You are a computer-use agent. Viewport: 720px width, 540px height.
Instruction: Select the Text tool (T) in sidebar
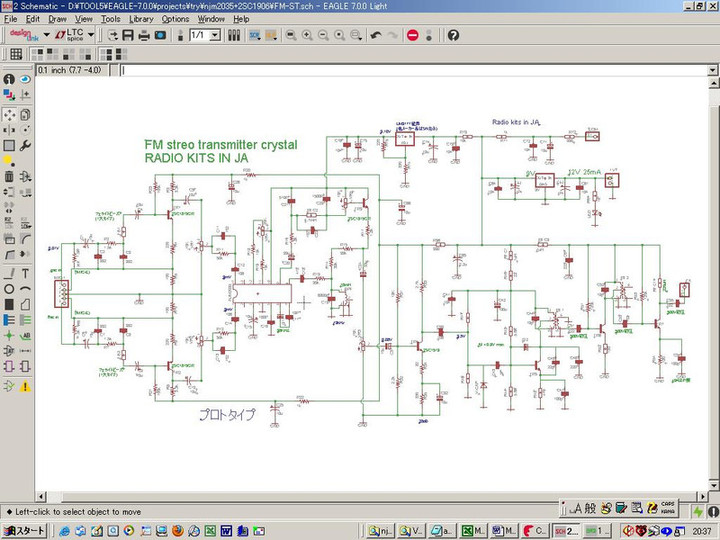click(25, 273)
